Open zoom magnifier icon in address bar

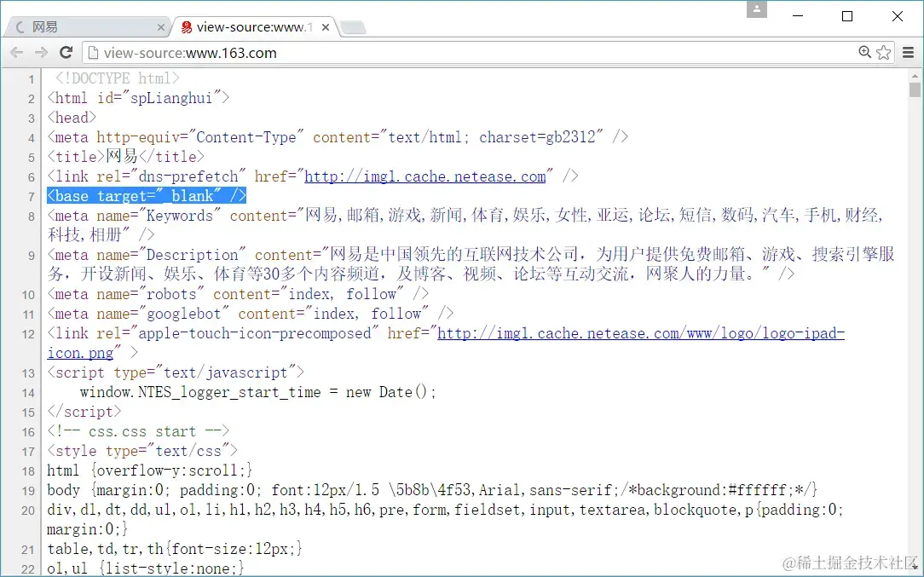coord(864,52)
